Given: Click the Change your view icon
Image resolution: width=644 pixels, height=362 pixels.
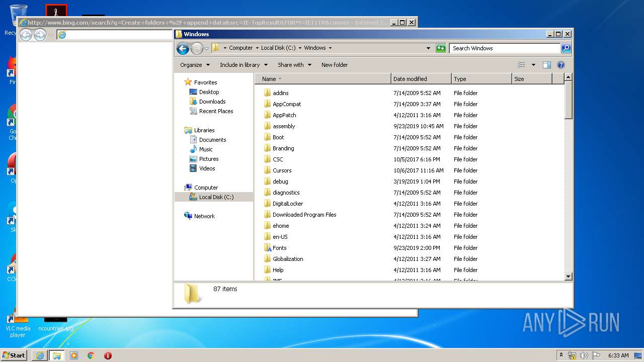Looking at the screenshot, I should (521, 65).
